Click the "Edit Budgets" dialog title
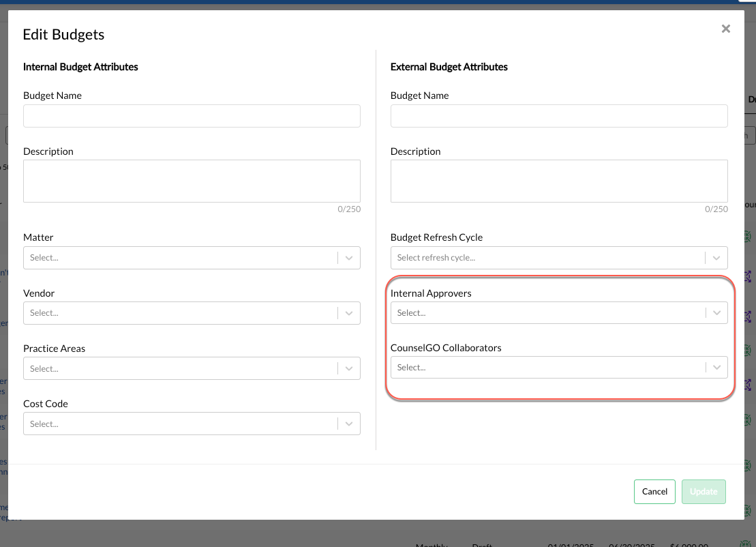Screen dimensions: 756x547 tap(63, 34)
